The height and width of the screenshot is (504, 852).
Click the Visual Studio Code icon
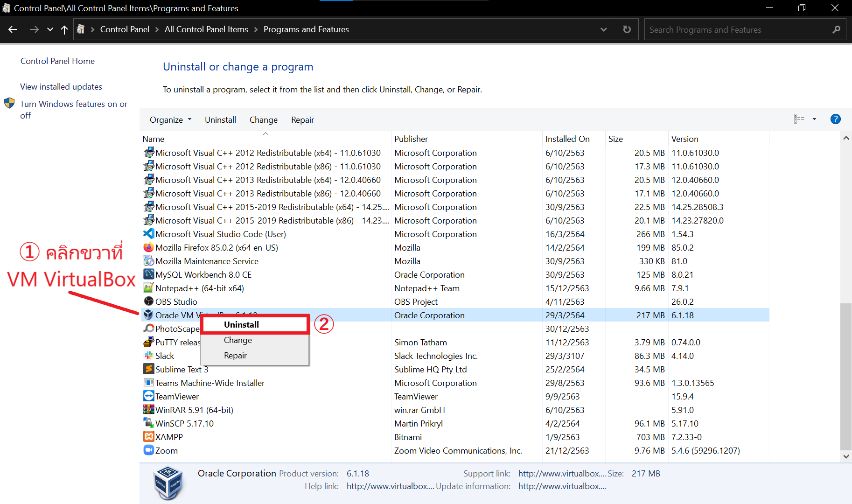point(148,234)
